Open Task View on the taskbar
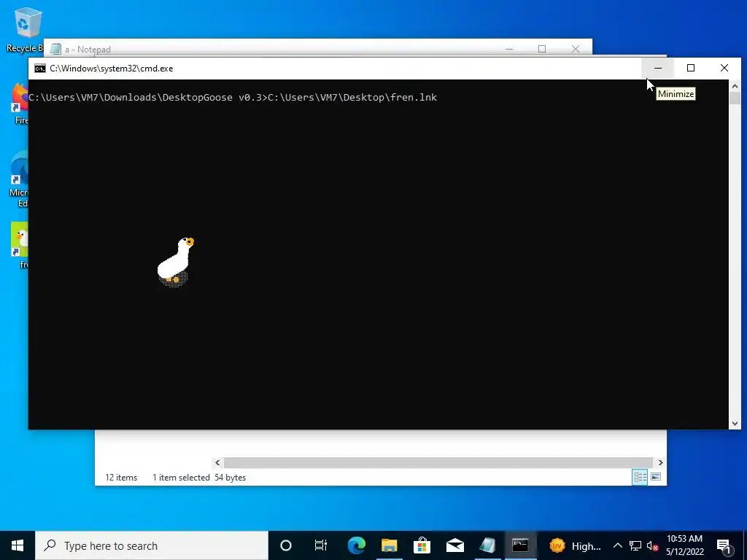747x560 pixels. click(321, 545)
